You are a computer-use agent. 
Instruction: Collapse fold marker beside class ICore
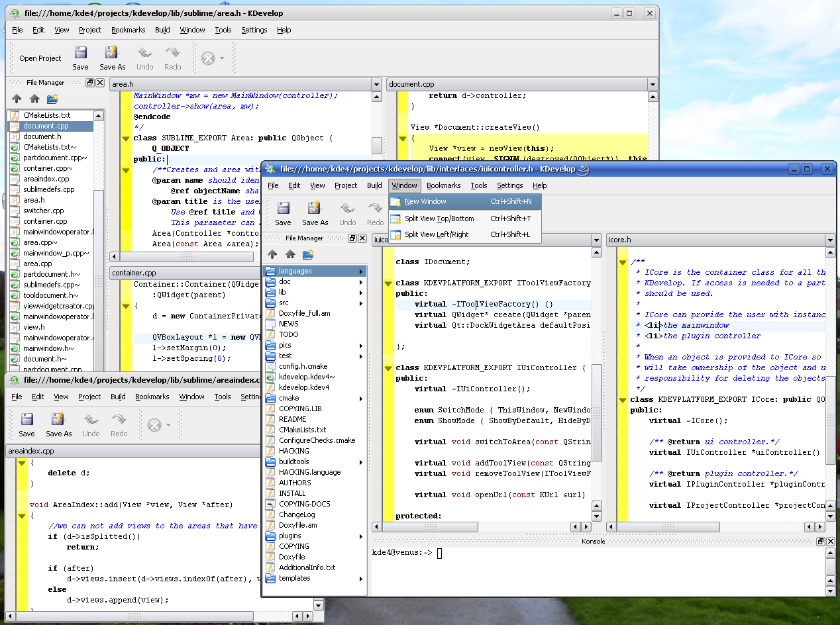click(622, 400)
